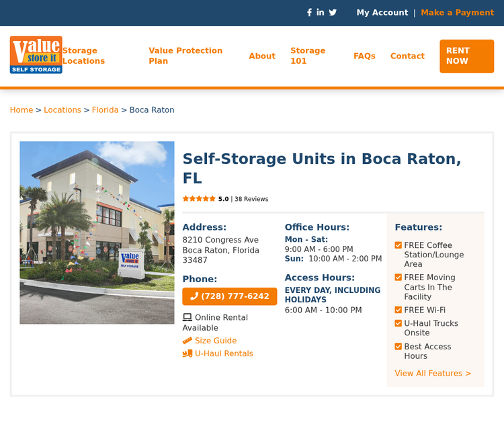The height and width of the screenshot is (422, 504).
Task: Go to the Florida breadcrumb link
Action: [x=105, y=110]
